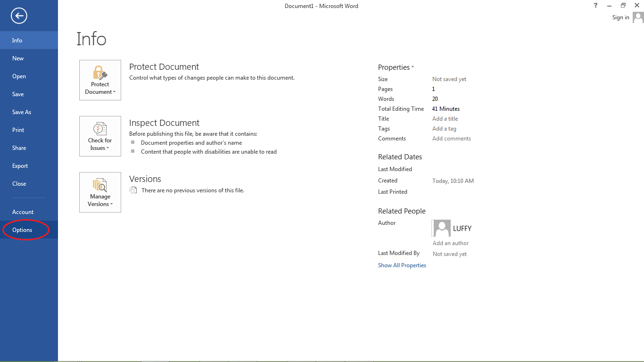Screen dimensions: 644x362
Task: Click the Add comments field
Action: 452,139
